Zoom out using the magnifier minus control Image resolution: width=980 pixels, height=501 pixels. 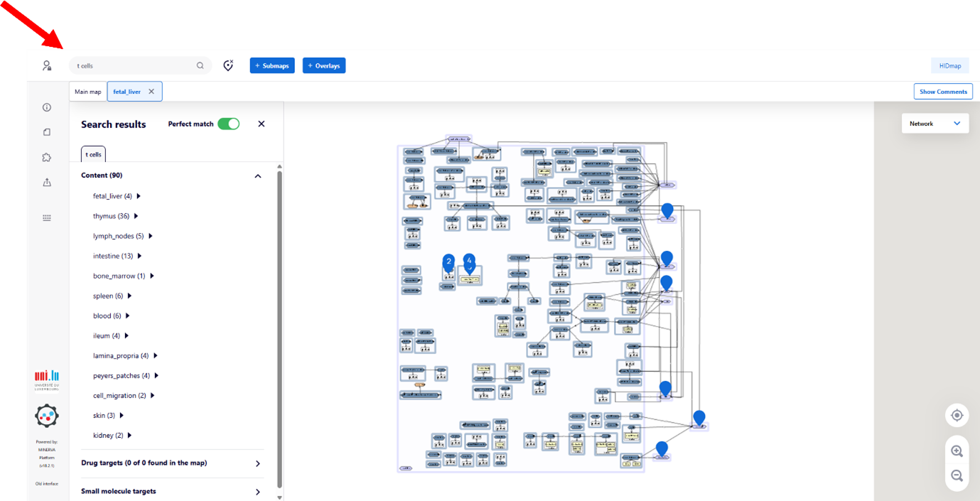[957, 476]
